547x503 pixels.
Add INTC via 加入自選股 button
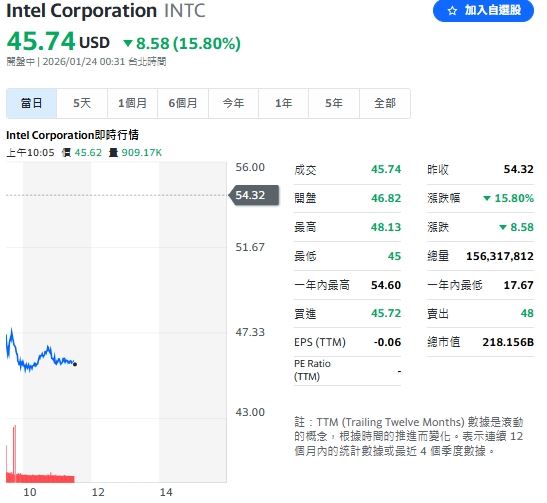coord(483,11)
